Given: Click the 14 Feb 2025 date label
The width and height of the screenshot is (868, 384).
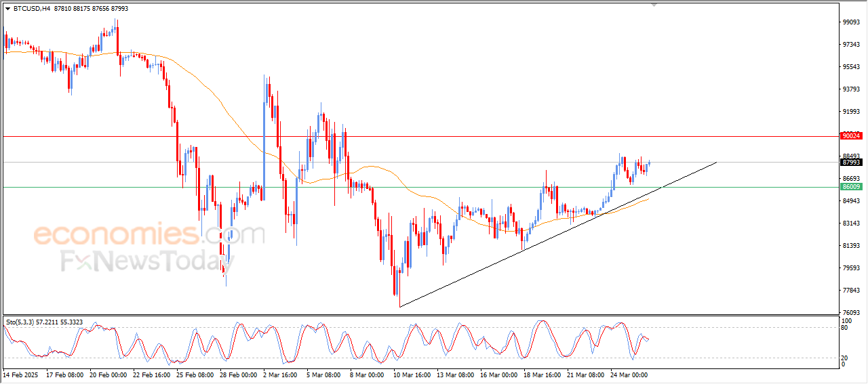Looking at the screenshot, I should click(19, 375).
